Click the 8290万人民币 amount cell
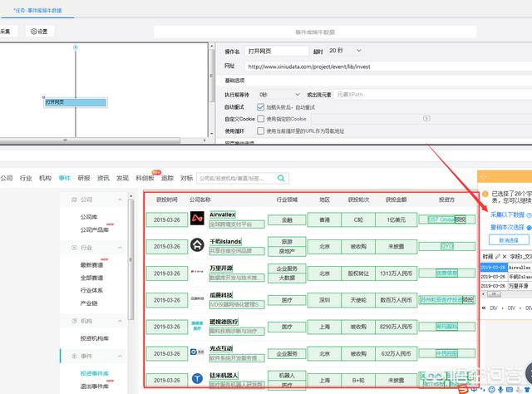 point(396,327)
